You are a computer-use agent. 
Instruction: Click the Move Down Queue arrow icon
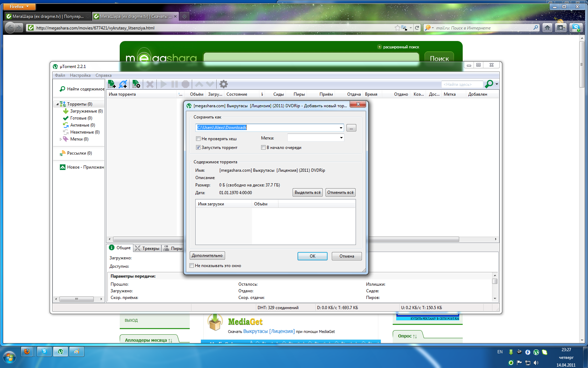coord(210,84)
